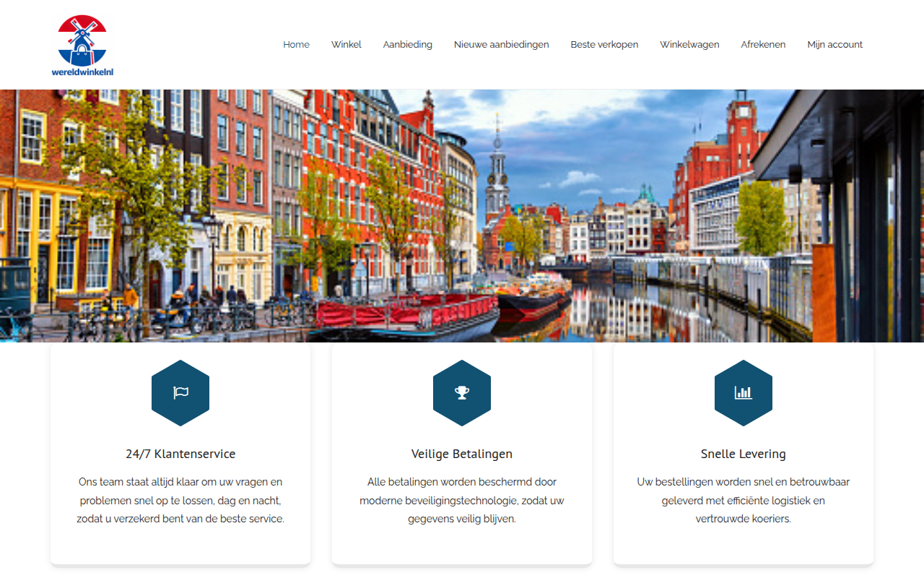Click text starting 'Ons team staat altijd klaar'
Screen dimensions: 924x578
(180, 500)
